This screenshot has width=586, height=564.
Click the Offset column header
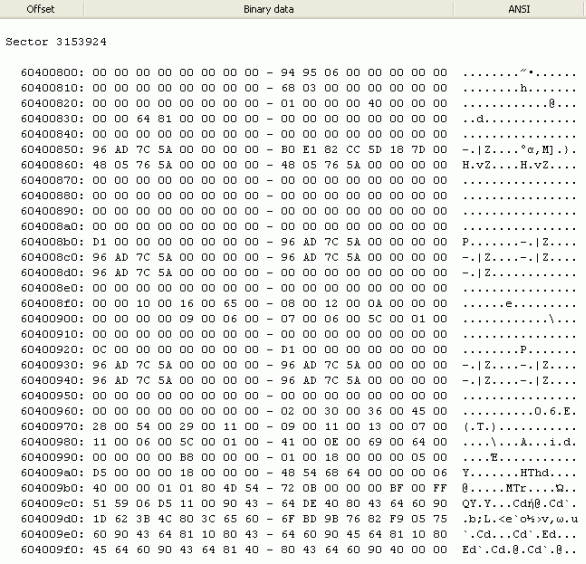[40, 9]
